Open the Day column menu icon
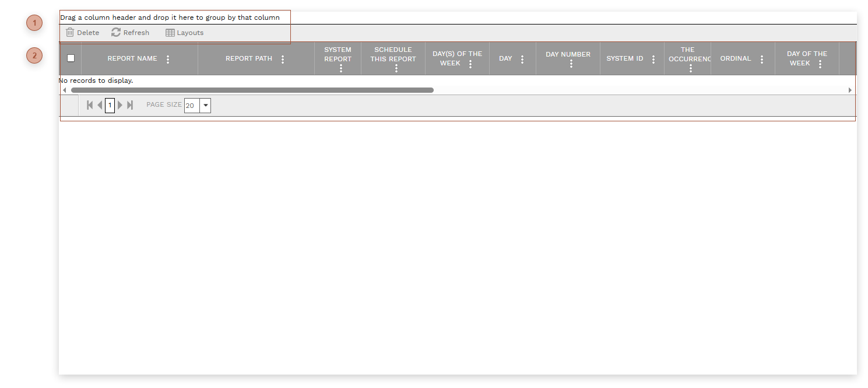 point(522,58)
